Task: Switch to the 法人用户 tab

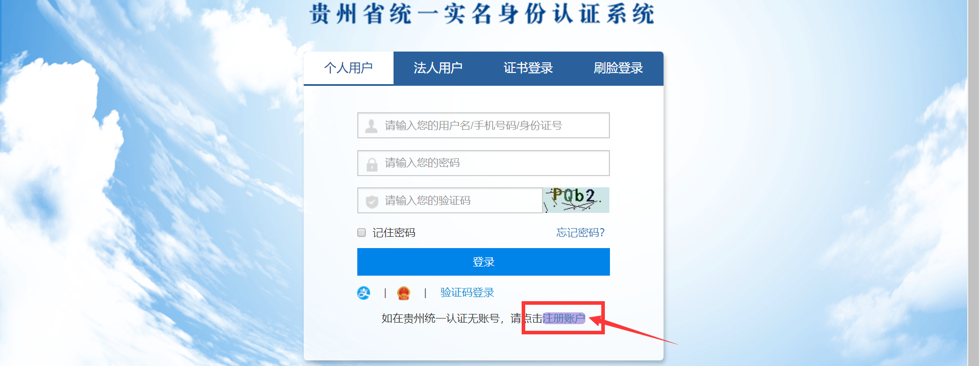Action: coord(438,68)
